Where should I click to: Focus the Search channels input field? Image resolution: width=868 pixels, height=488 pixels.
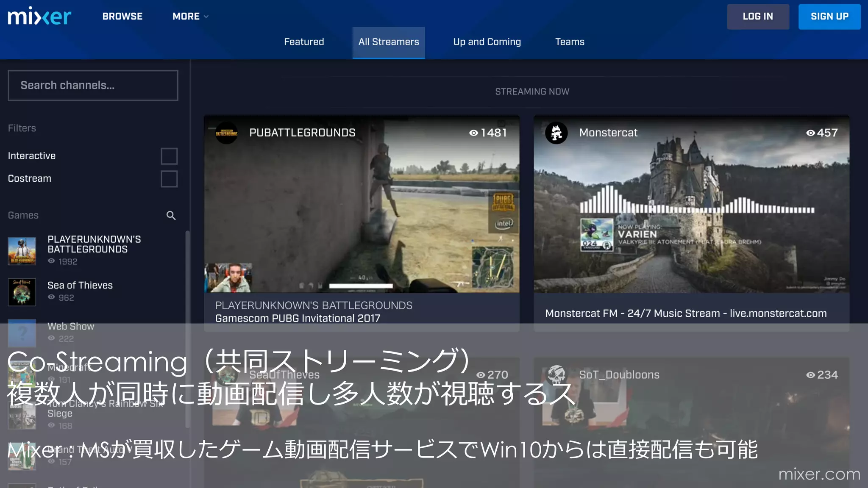[93, 85]
